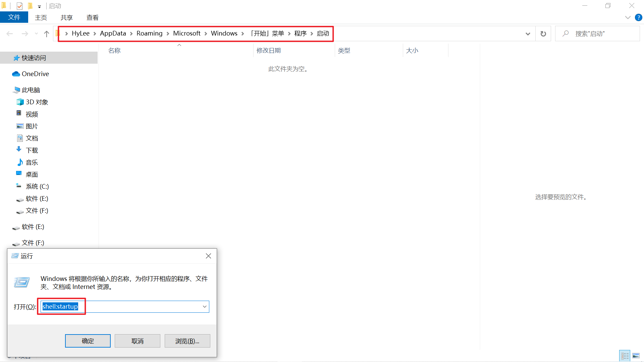
Task: Select Roaming in the address path
Action: click(149, 33)
